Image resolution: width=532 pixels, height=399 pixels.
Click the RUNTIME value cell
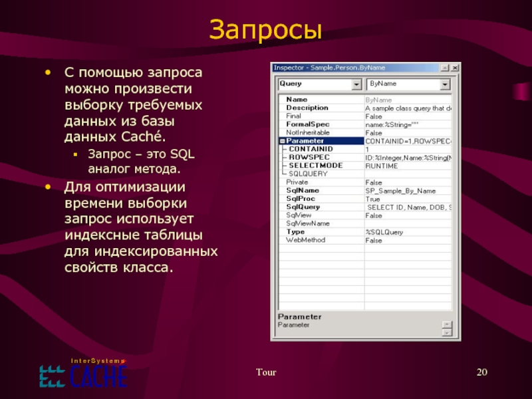click(408, 166)
